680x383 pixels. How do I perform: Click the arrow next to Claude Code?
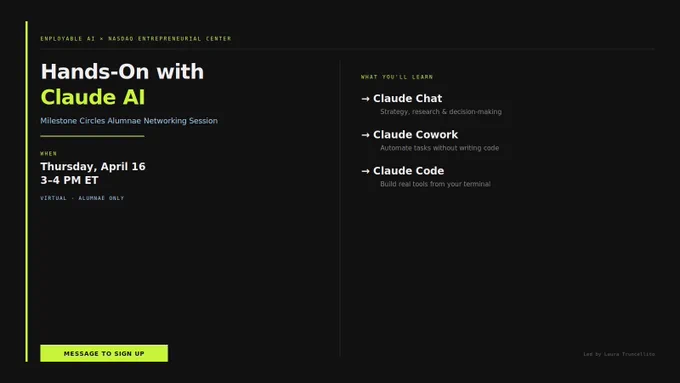click(365, 171)
